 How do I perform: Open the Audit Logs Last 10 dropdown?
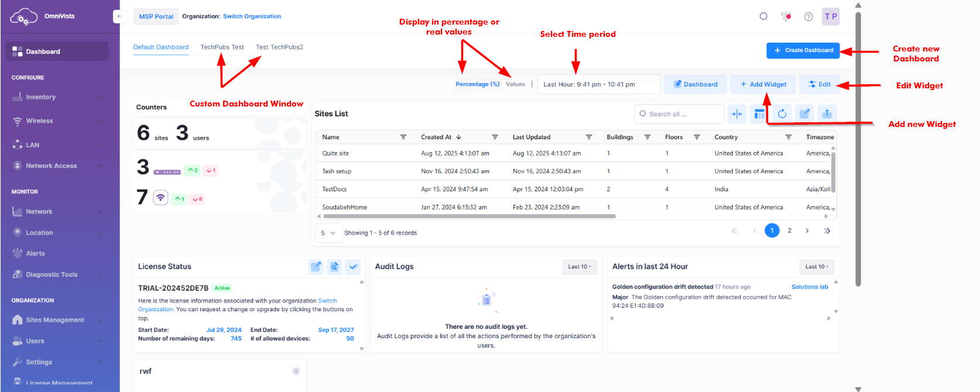[579, 267]
